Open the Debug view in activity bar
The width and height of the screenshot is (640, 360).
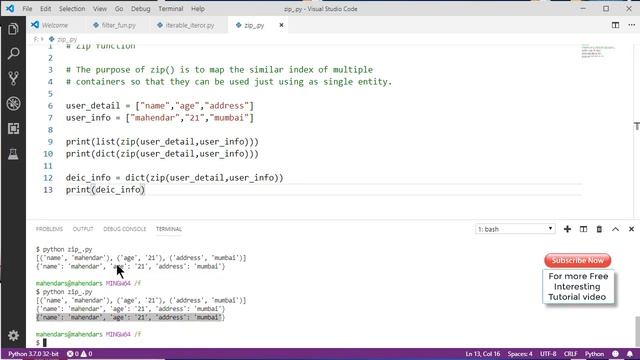pos(13,104)
